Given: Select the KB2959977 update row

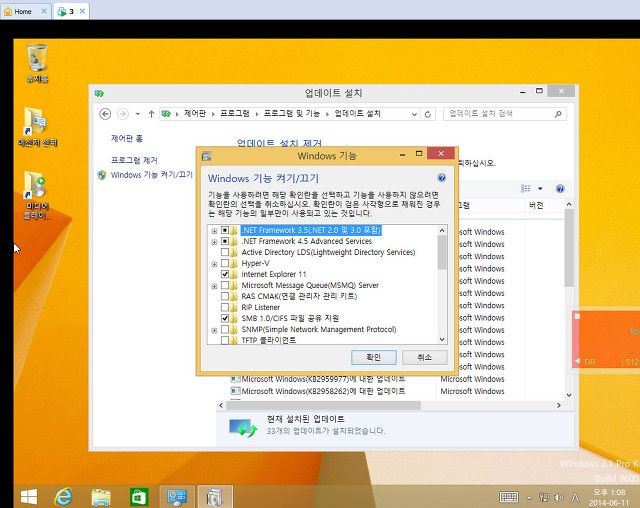Looking at the screenshot, I should (369, 379).
